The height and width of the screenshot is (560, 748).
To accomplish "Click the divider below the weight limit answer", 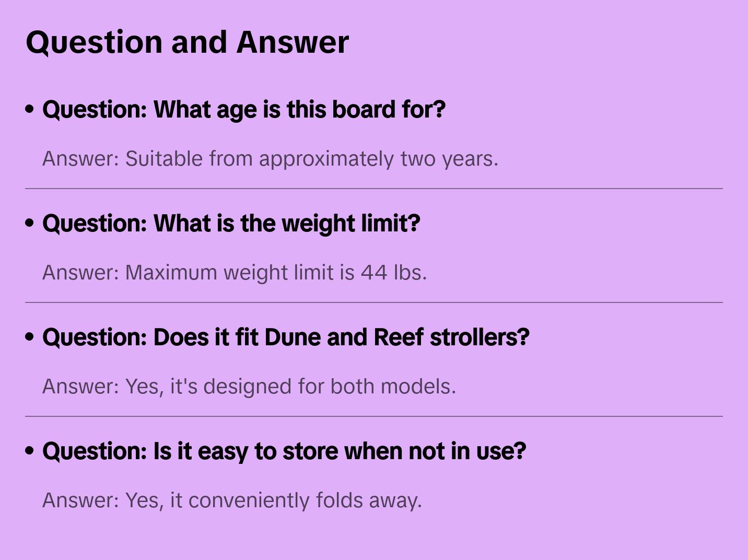I will point(374,302).
